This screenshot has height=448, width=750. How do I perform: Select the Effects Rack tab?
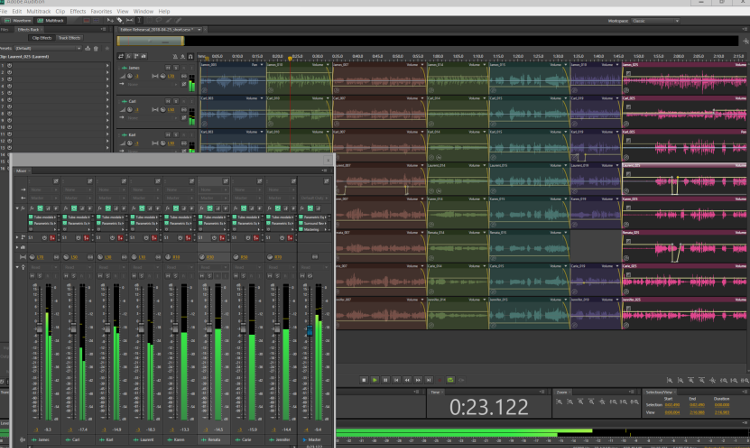(28, 30)
